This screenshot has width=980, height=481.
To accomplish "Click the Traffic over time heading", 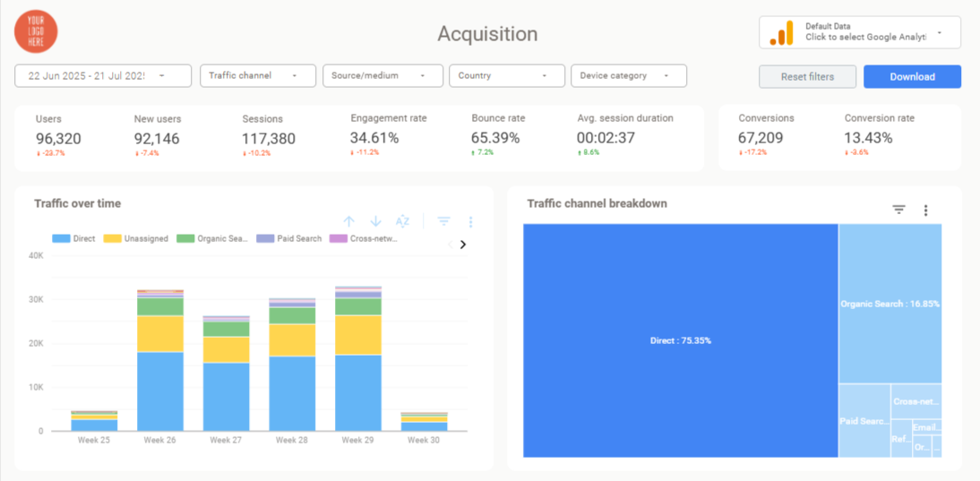I will 78,203.
